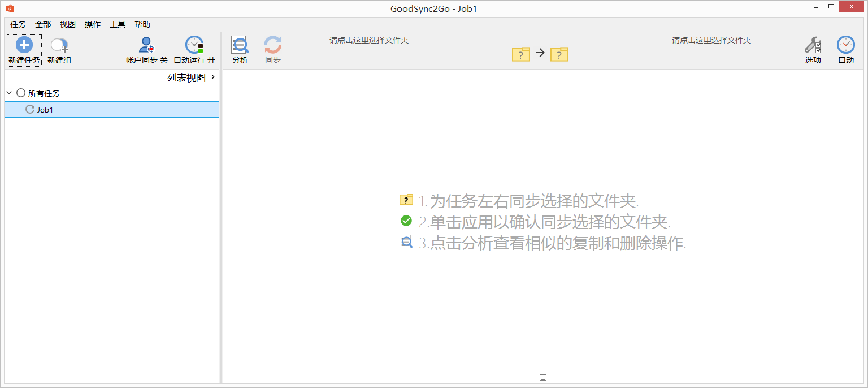Screen dimensions: 868x388
Task: Click the Sync (同步) arrows icon
Action: pos(273,45)
